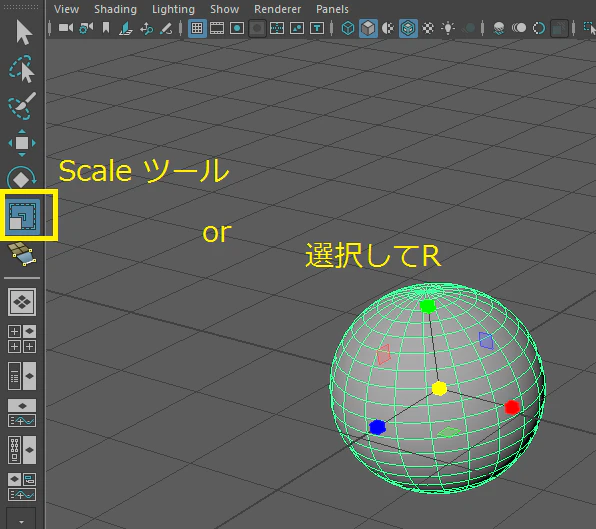Click the blue plane scale handle

pos(486,340)
